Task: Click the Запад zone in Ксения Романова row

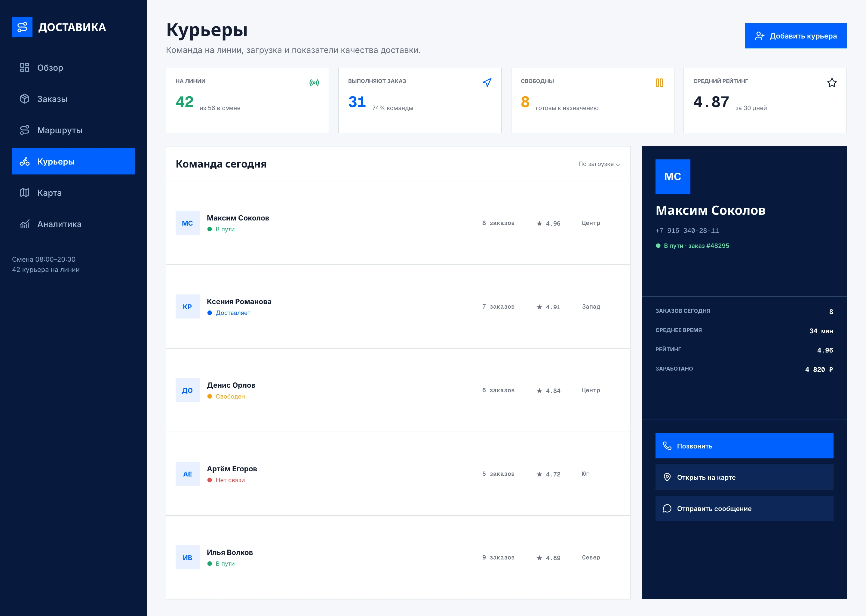Action: pos(591,306)
